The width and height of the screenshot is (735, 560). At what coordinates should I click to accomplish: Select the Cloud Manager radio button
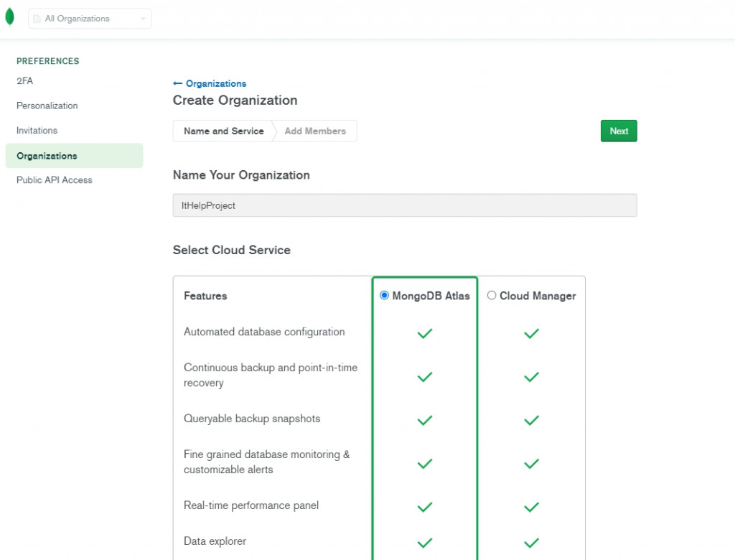click(x=492, y=295)
